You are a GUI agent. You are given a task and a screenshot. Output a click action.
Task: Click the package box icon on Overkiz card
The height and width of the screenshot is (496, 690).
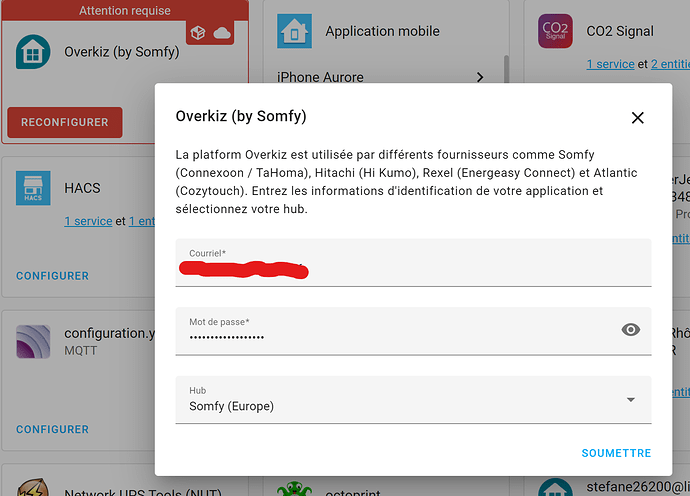pyautogui.click(x=197, y=34)
